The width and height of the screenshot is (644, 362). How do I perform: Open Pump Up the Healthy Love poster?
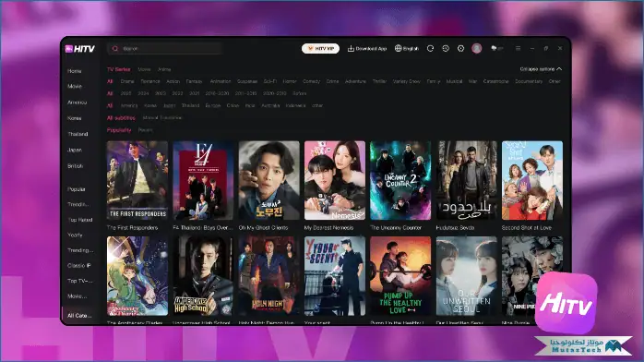[400, 276]
